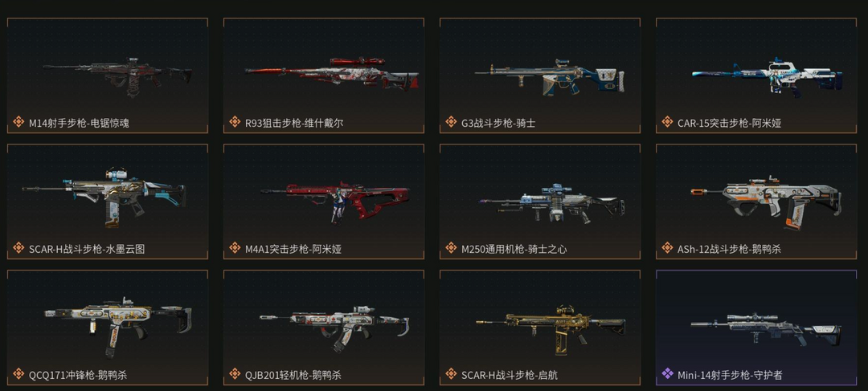Click the rarity icon beside CAR-15突击步枪-阿米娅
This screenshot has width=868, height=391.
(x=667, y=122)
